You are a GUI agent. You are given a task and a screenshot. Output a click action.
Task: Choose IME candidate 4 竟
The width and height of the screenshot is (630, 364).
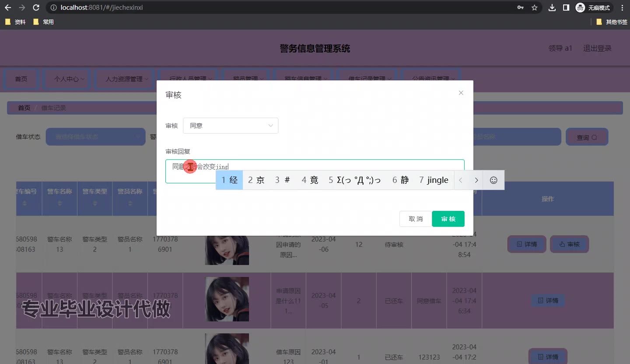310,180
